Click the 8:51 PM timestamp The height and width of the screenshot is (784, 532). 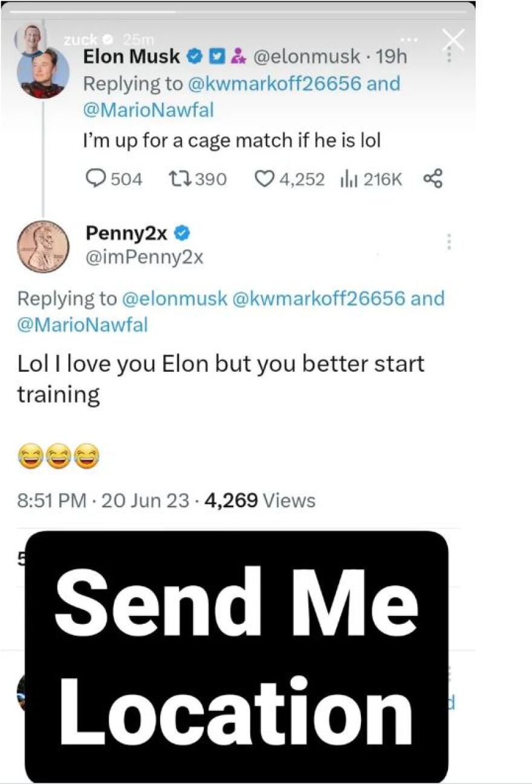point(51,501)
